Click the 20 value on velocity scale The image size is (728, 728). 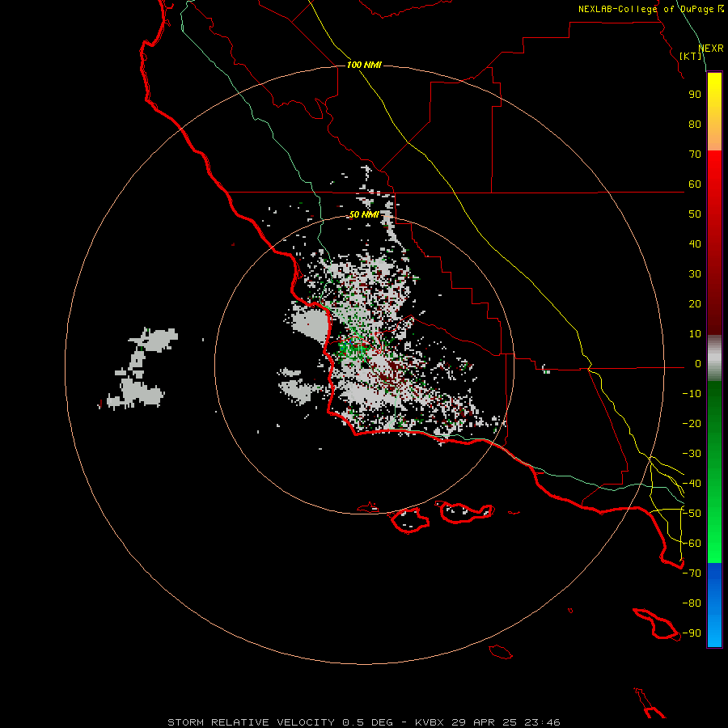click(695, 304)
